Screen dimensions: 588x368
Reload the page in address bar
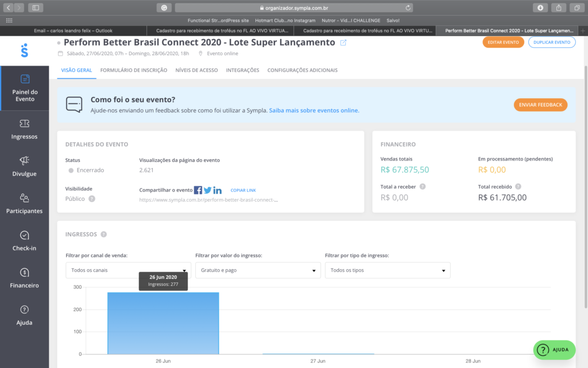click(408, 7)
